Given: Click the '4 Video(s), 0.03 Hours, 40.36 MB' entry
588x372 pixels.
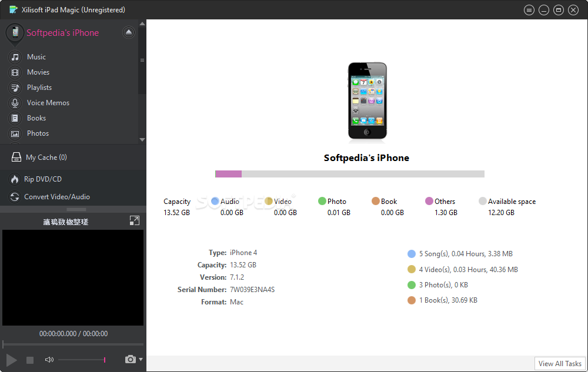Looking at the screenshot, I should click(469, 270).
